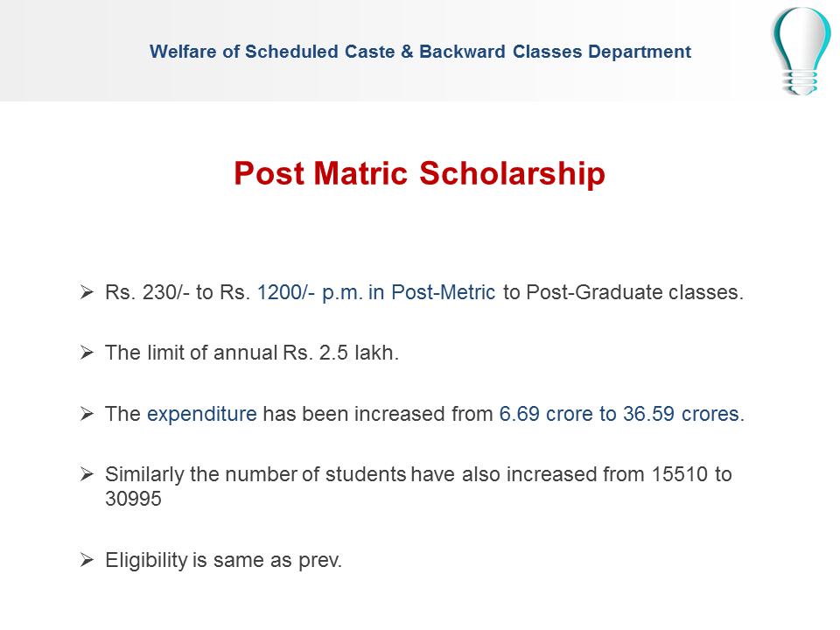Click the arrow bullet beside "The expenditure" line
Image resolution: width=840 pixels, height=630 pixels.
click(x=87, y=414)
